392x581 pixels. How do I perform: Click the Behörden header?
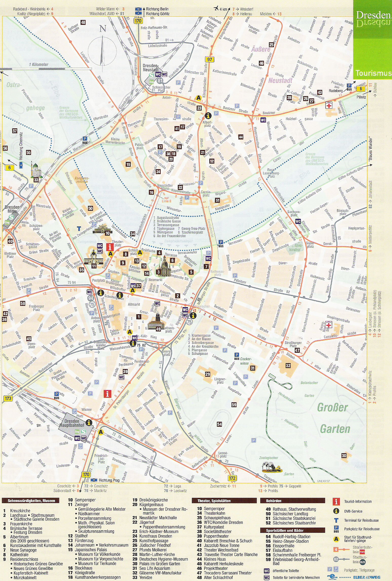[x=292, y=501]
